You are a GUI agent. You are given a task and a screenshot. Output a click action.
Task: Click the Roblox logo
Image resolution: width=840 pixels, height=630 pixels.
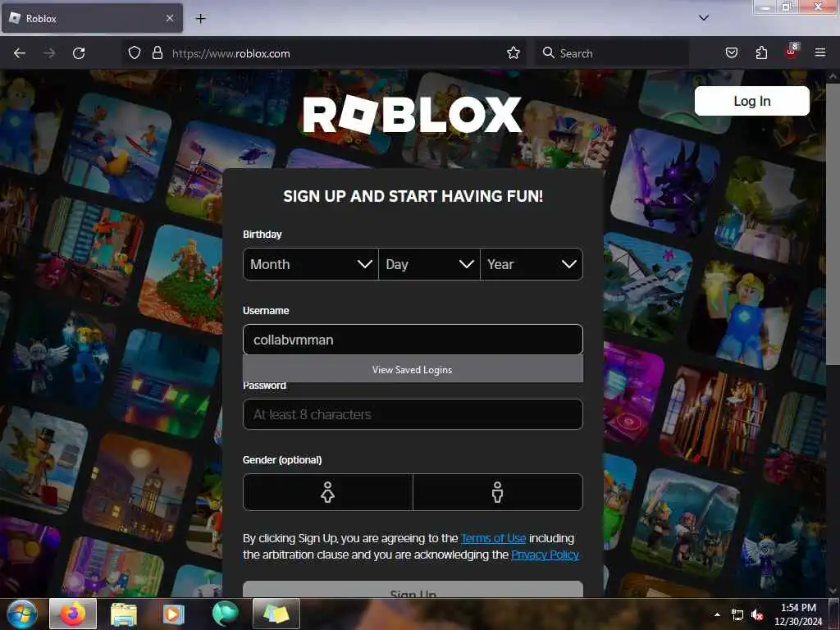[x=412, y=114]
